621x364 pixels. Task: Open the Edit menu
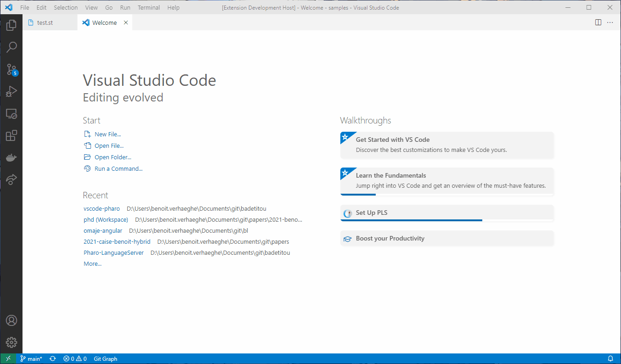(x=41, y=8)
